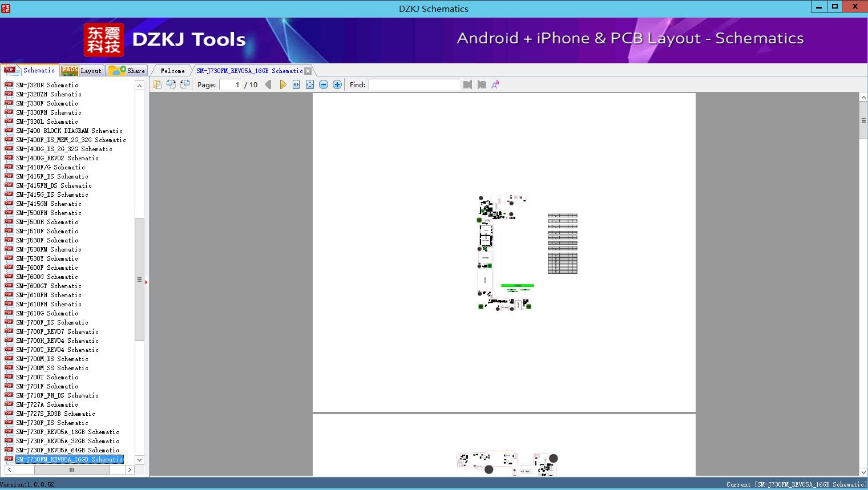Select SM-J730F_REV05A_64GB Schematic
868x490 pixels.
pos(67,450)
